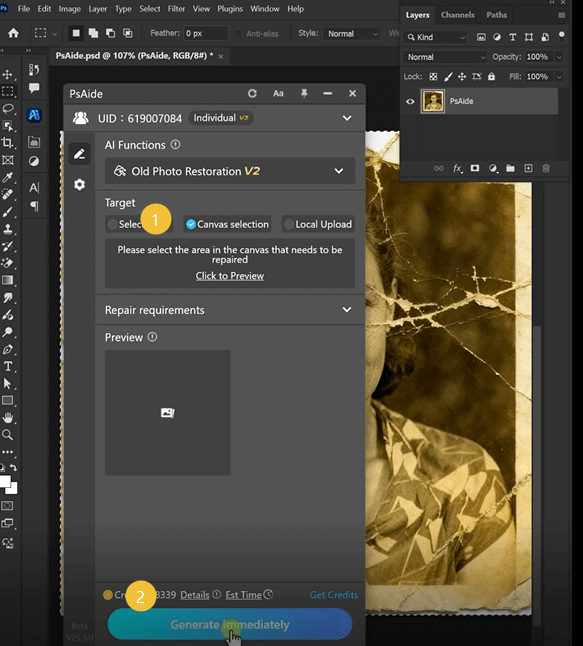Open credit Details link
Screen dimensions: 583x646
[x=195, y=595]
